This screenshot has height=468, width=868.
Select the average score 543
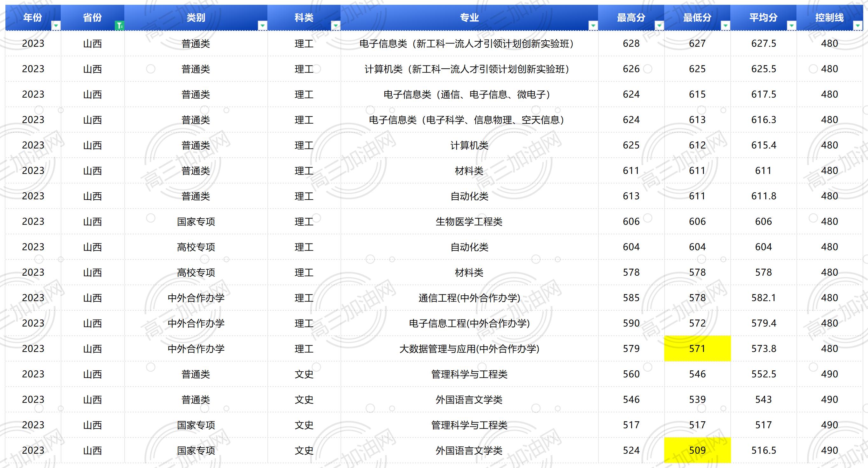click(763, 399)
